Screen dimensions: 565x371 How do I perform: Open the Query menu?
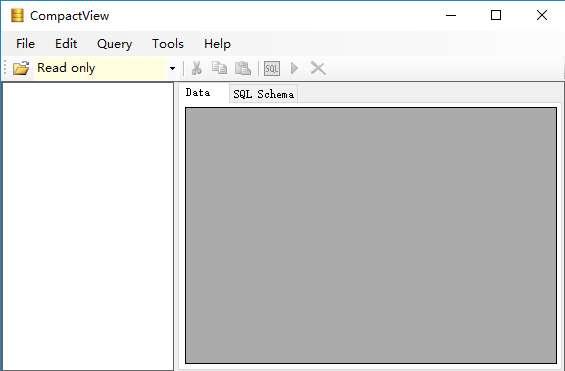[115, 44]
